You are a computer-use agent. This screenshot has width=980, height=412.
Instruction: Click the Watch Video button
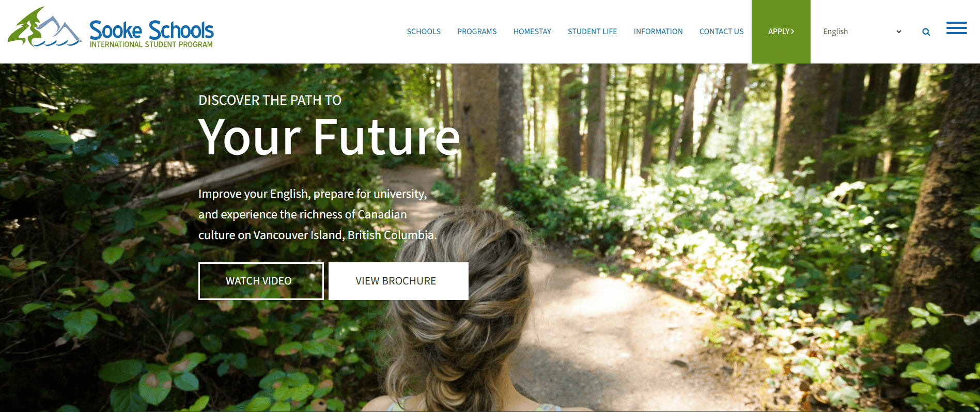pyautogui.click(x=261, y=281)
